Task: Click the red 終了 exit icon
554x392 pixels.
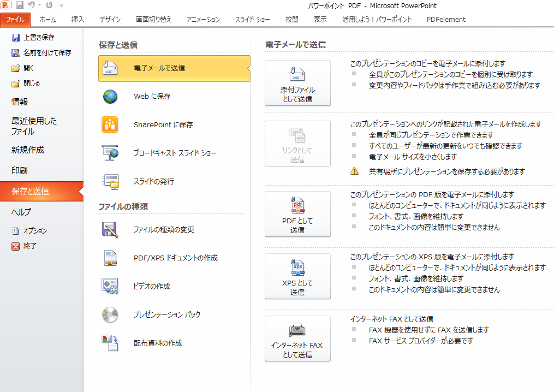Action: (15, 246)
